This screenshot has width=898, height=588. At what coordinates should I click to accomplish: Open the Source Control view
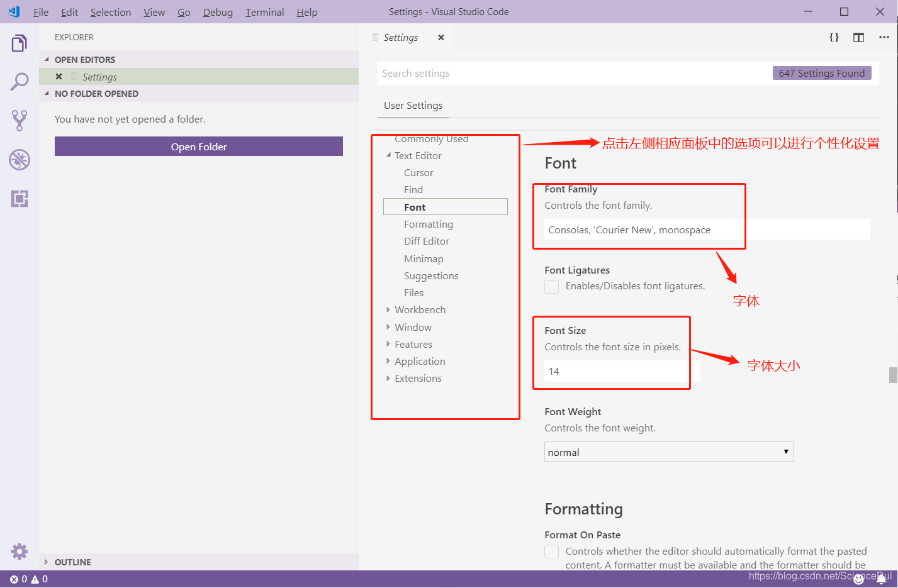coord(20,121)
